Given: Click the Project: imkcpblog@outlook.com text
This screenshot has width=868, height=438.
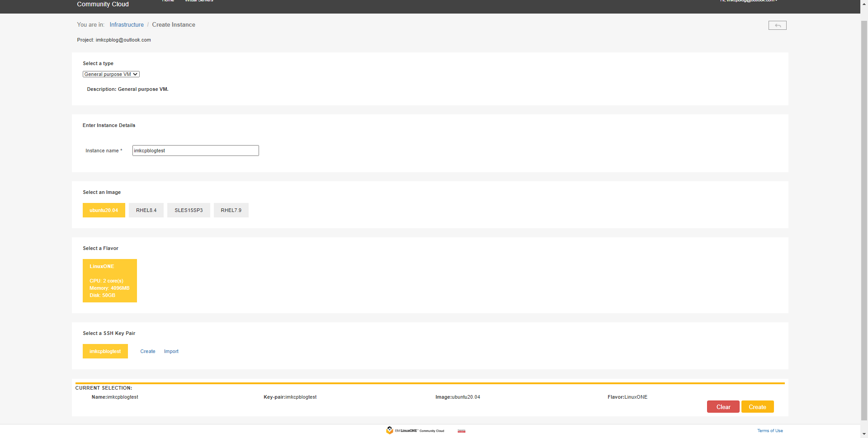Looking at the screenshot, I should click(x=114, y=40).
